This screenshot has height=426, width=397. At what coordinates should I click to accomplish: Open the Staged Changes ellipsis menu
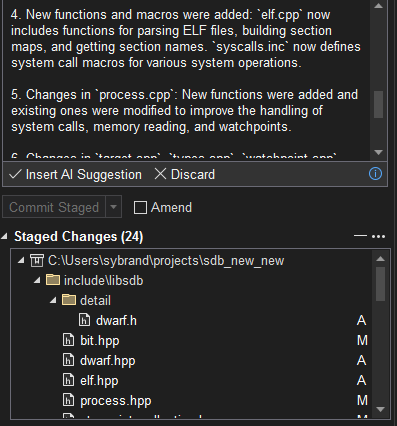[378, 236]
